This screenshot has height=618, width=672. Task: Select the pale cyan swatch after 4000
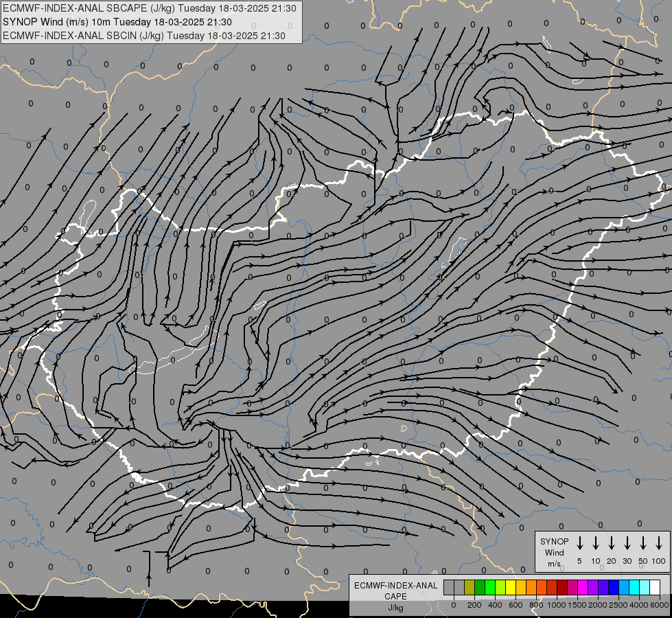(x=645, y=587)
